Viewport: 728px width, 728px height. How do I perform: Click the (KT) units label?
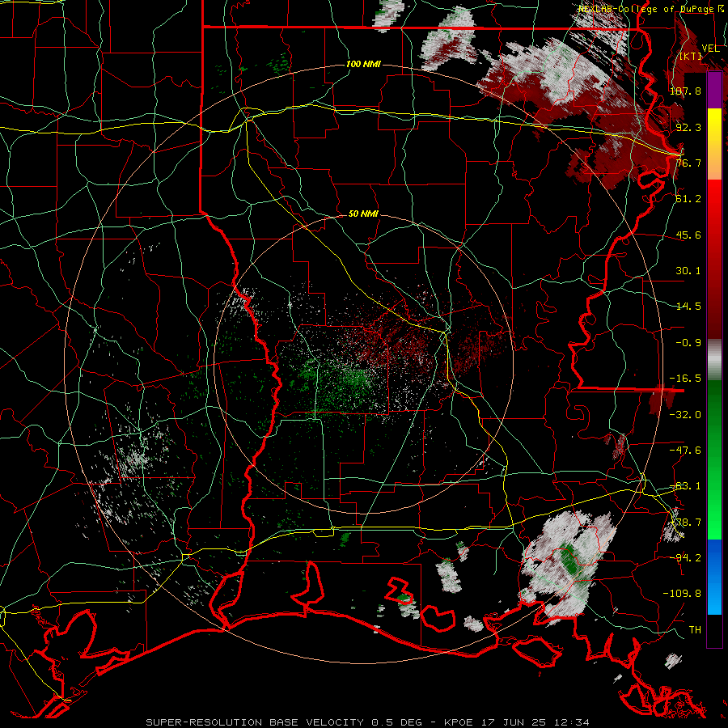coord(691,57)
